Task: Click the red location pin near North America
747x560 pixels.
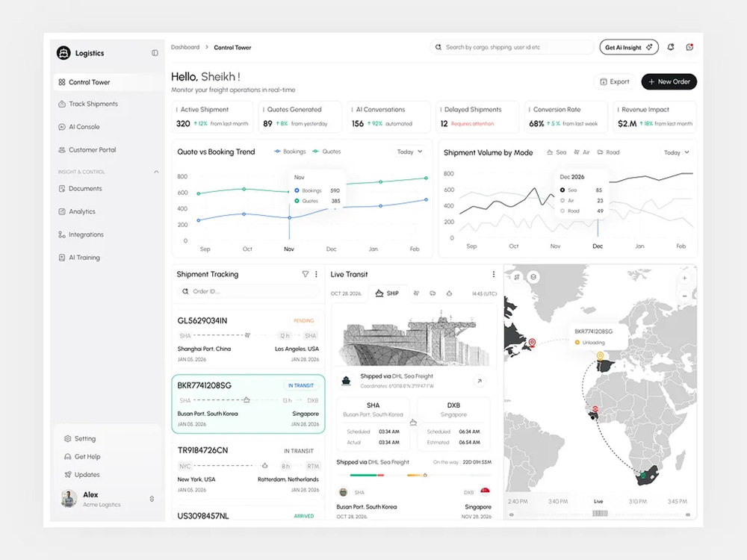Action: 532,343
